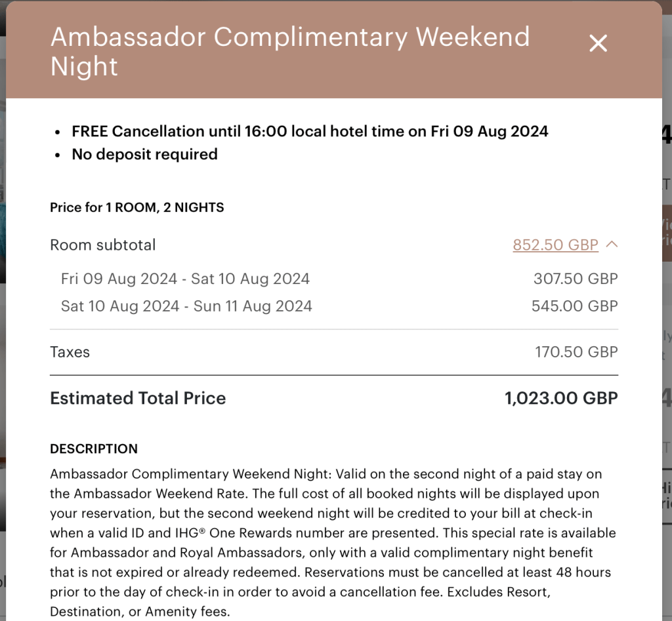Click the FREE Cancellation policy bullet text
This screenshot has width=672, height=621.
(x=310, y=131)
